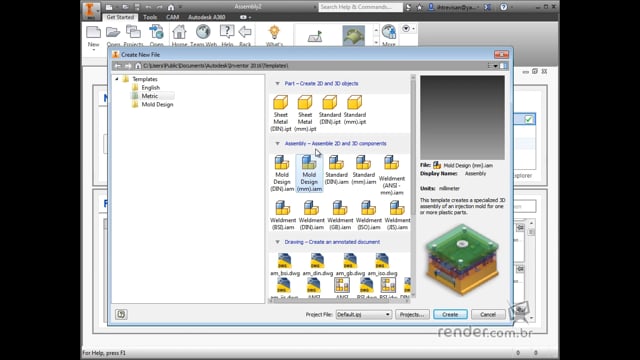Select Sheet Metal (DIN).ipt part template
Screen dimensions: 640x360
[280, 113]
